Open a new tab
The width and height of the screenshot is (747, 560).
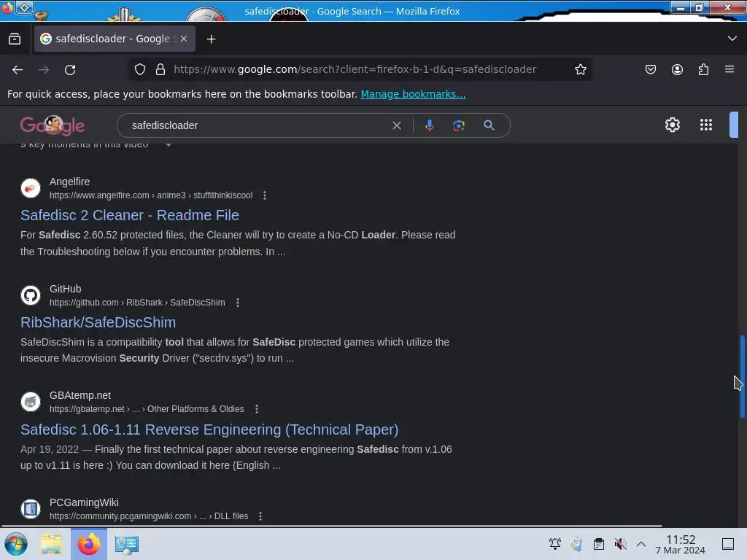click(211, 39)
